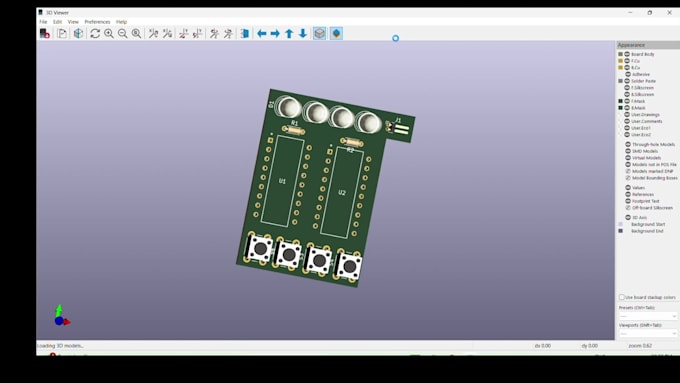This screenshot has height=383, width=680.
Task: Toggle the appearance manager panel icon
Action: click(337, 33)
